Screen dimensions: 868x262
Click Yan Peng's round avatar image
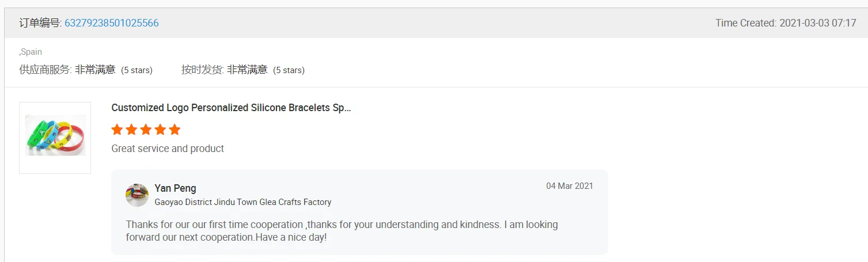pos(137,195)
